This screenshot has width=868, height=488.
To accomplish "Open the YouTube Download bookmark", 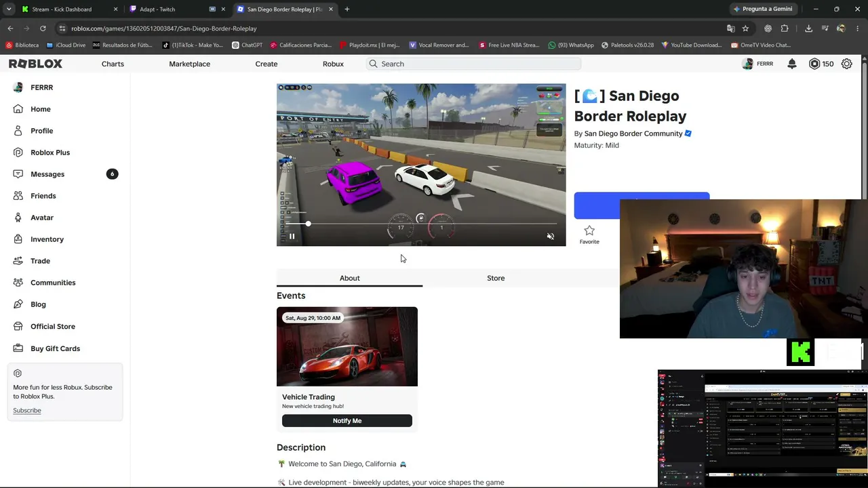I will 691,45.
